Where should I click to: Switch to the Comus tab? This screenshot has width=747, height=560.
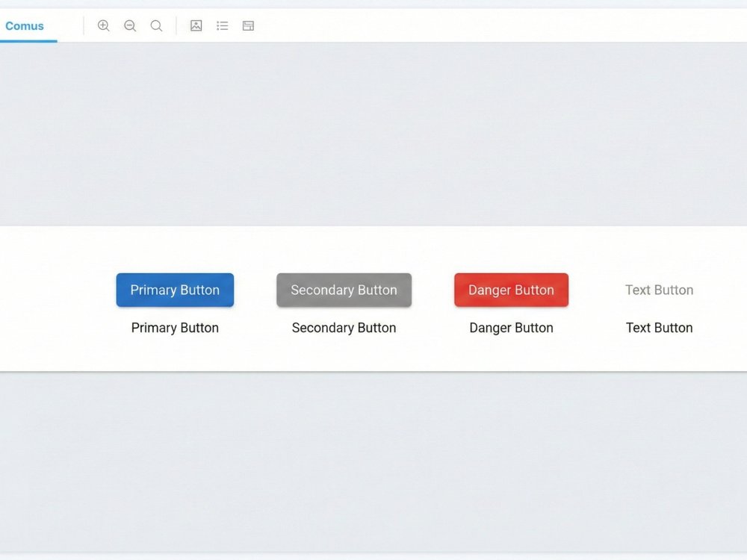[x=25, y=26]
